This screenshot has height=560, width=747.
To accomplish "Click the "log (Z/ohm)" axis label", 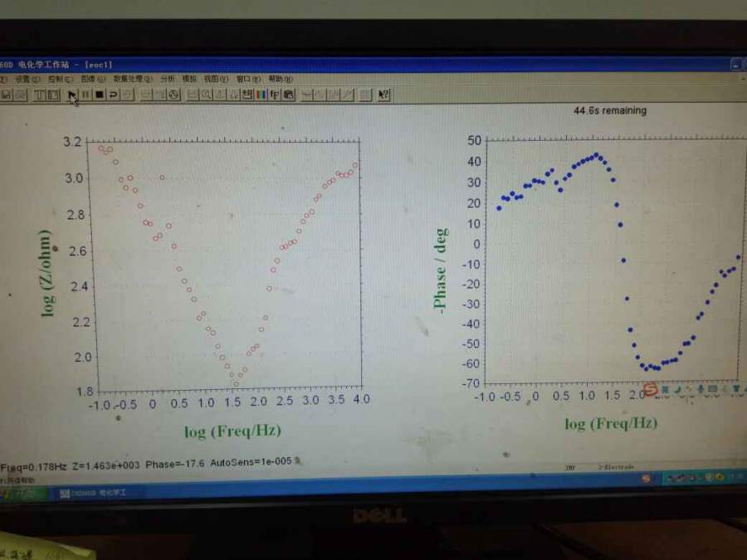I will coord(46,273).
